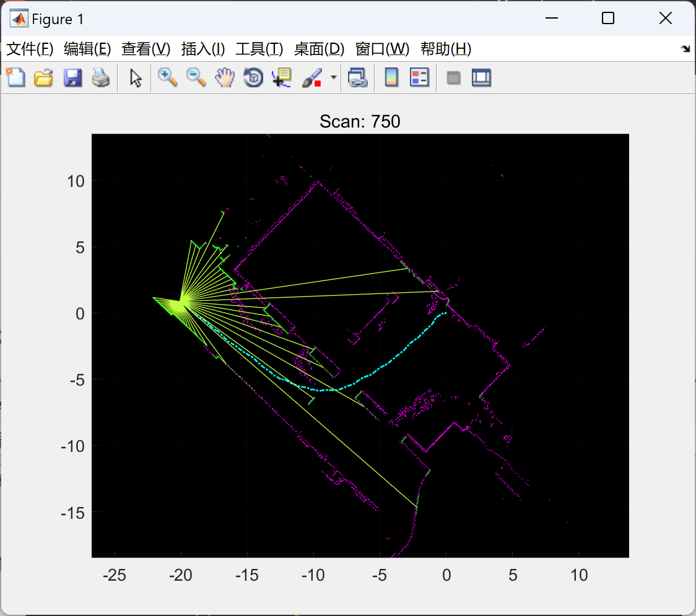Screen dimensions: 696x616
Task: Open the 插入(I) menu
Action: 203,49
